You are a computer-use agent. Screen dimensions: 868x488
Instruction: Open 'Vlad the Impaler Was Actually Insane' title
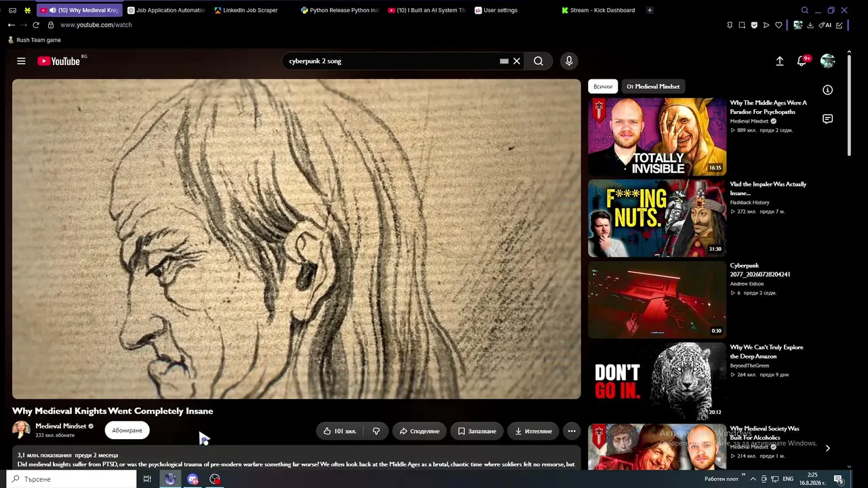coord(768,188)
